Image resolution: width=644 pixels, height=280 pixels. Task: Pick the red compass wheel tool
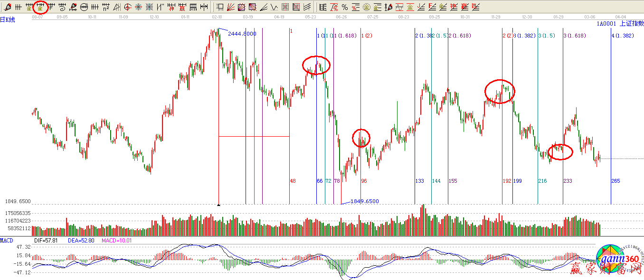pyautogui.click(x=138, y=7)
